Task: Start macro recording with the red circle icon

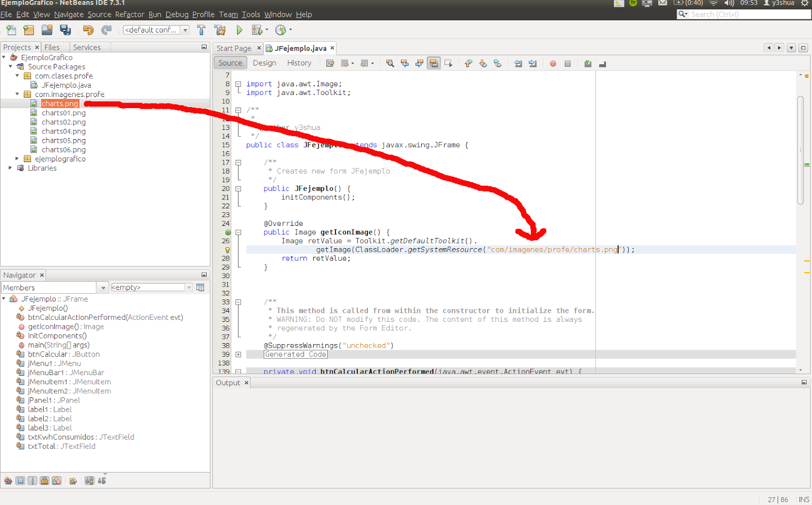Action: click(x=553, y=63)
